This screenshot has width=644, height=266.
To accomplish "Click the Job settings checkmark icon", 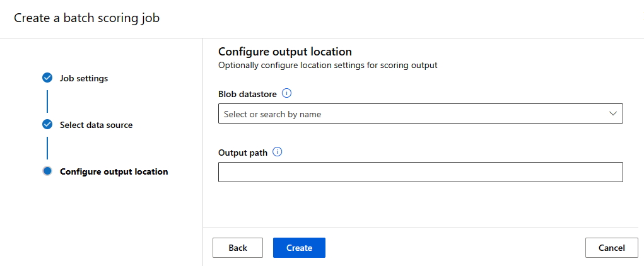I will pos(47,78).
